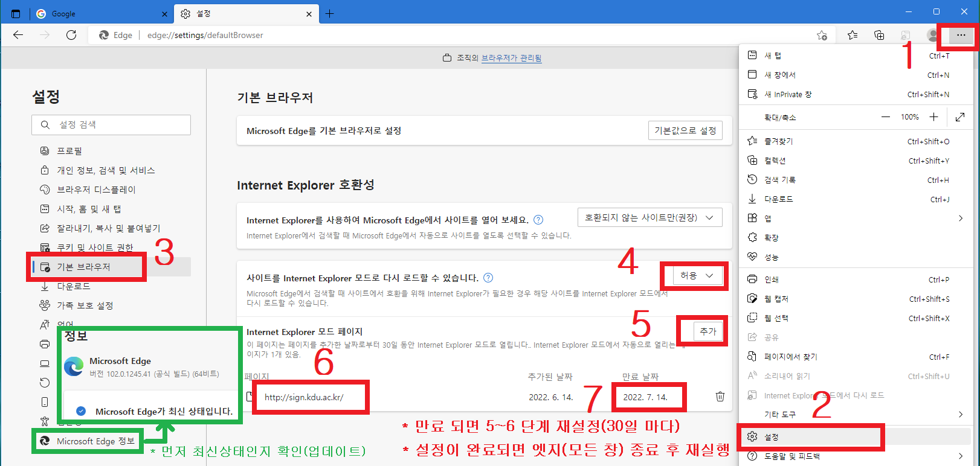
Task: Open the Favorites list icon in toolbar
Action: [x=853, y=35]
